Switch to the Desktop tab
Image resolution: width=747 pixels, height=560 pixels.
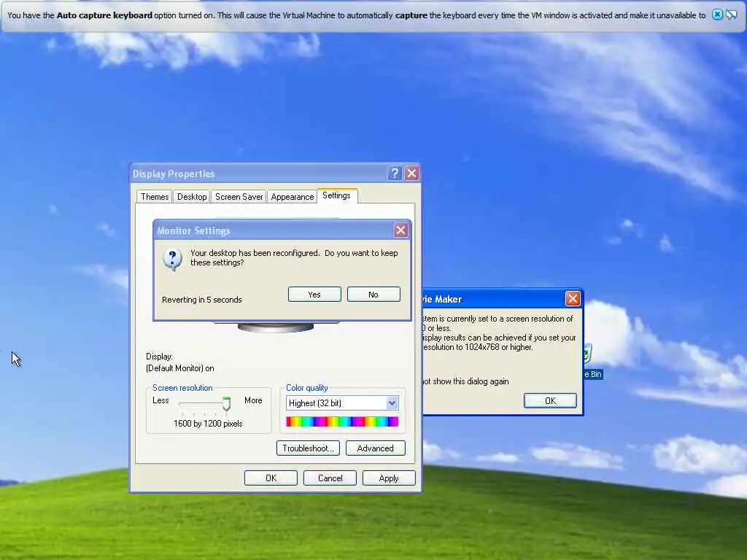click(192, 197)
